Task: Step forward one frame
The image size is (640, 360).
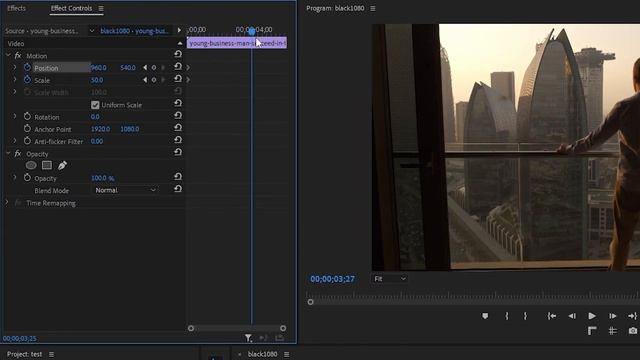Action: 613,316
